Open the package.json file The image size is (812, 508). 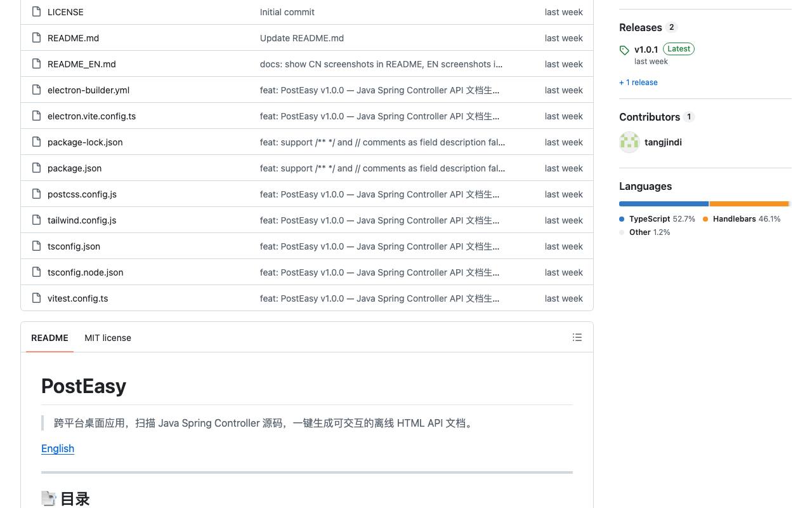coord(74,168)
